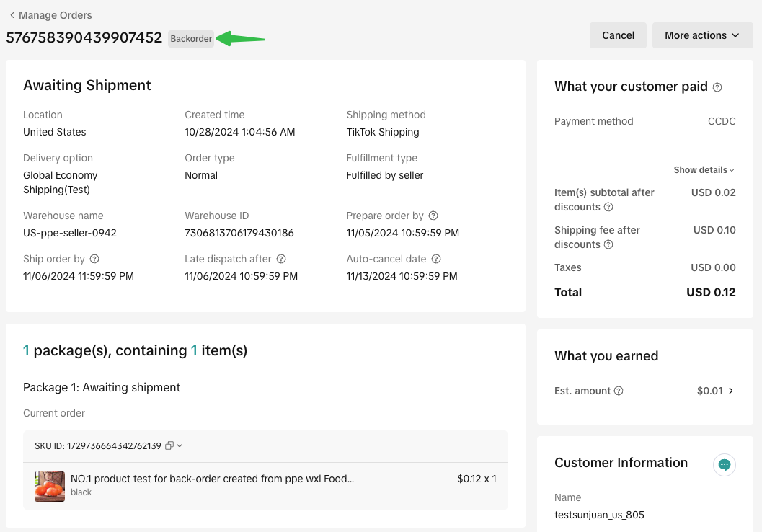The image size is (762, 532).
Task: Click help icon beside Est. amount
Action: coord(619,391)
